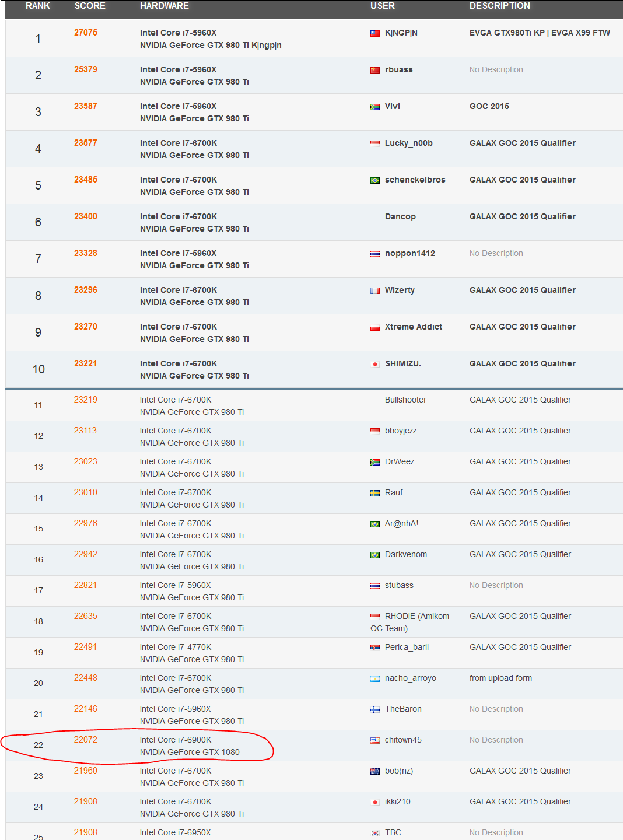The width and height of the screenshot is (623, 840).
Task: Click Intel Core i7-6900K hardware entry
Action: point(176,740)
